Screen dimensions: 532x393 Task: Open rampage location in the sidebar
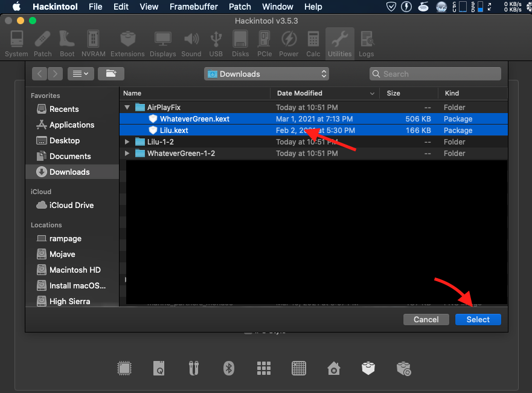72,238
